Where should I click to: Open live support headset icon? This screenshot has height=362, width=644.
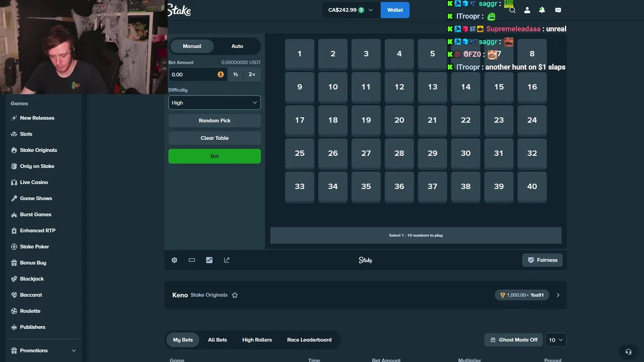tap(628, 352)
